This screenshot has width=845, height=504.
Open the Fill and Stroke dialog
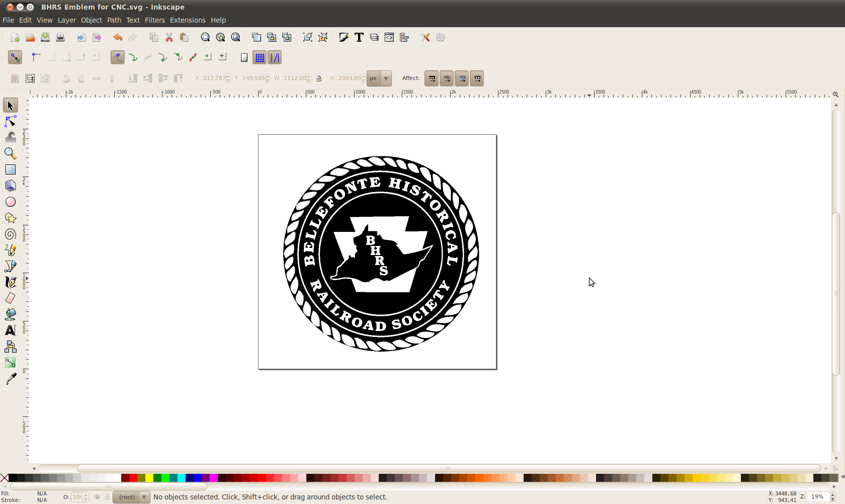(344, 37)
